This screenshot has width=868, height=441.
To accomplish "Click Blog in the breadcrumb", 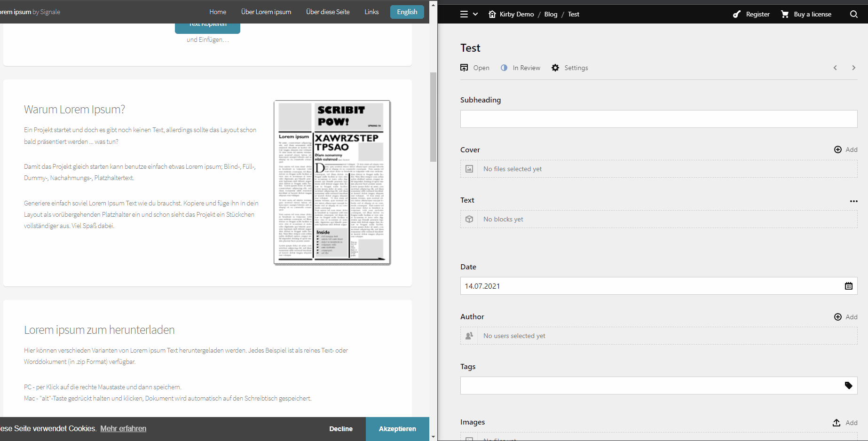I will coord(550,14).
